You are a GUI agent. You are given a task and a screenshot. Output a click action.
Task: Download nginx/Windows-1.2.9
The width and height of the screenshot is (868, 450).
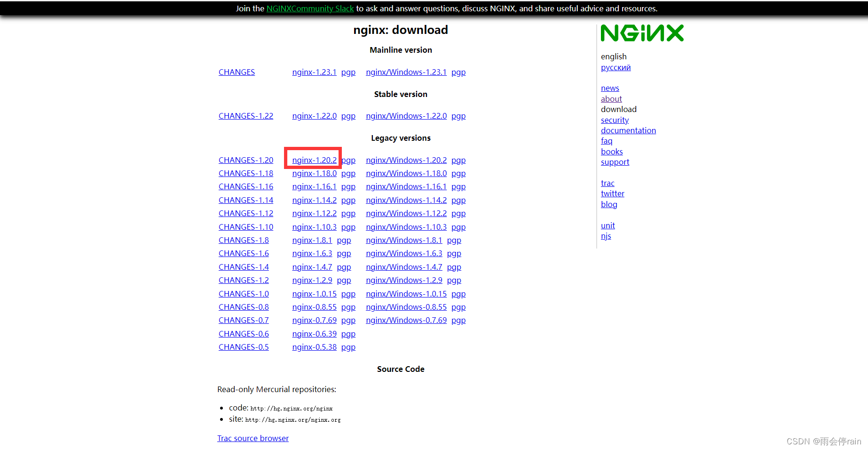click(x=404, y=280)
